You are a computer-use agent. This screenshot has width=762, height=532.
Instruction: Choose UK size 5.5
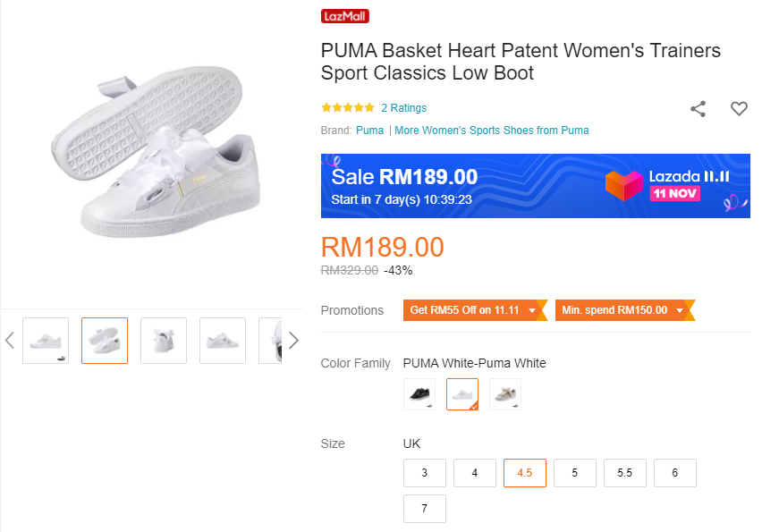tap(625, 473)
